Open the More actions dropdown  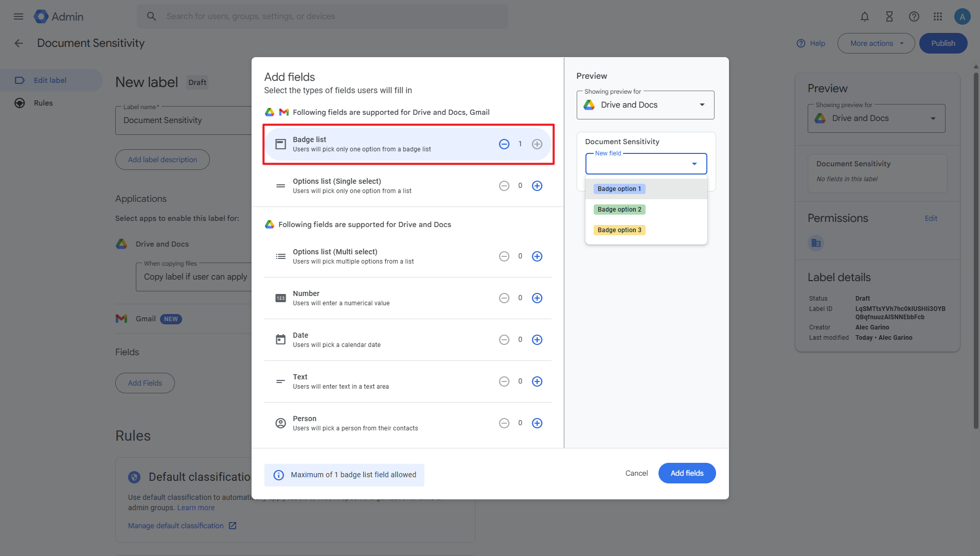876,43
